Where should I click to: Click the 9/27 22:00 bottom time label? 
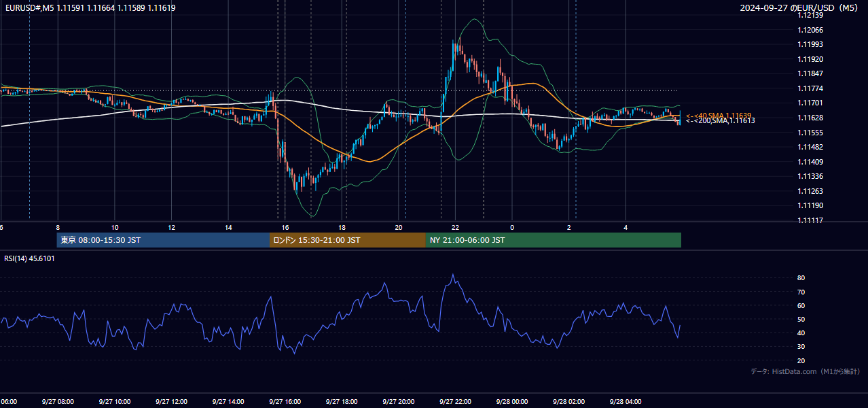(455, 402)
